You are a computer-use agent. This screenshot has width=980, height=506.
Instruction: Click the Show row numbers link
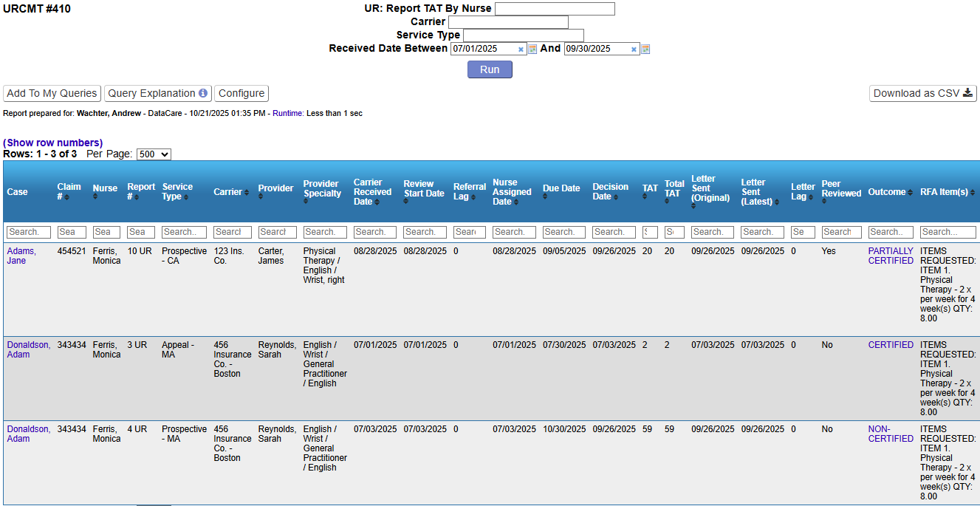tap(53, 143)
